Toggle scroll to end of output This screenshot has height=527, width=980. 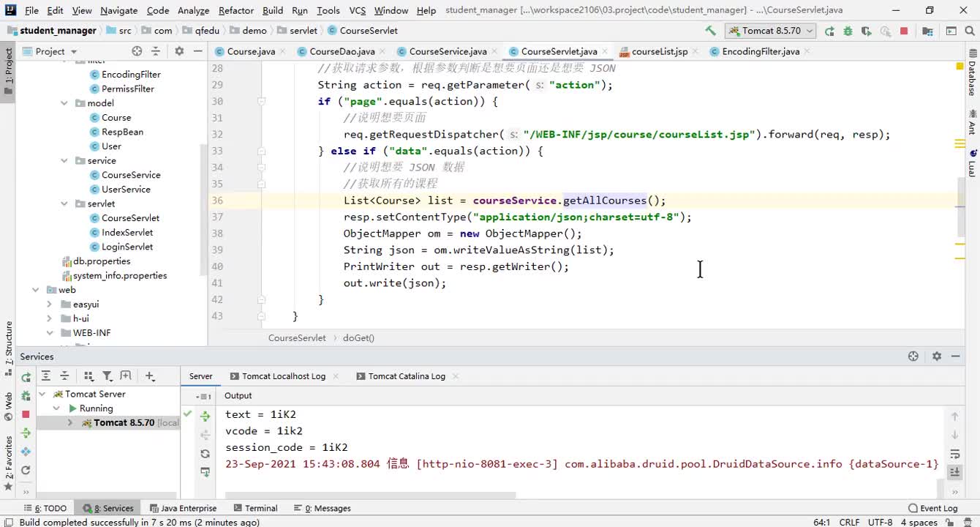tap(954, 472)
